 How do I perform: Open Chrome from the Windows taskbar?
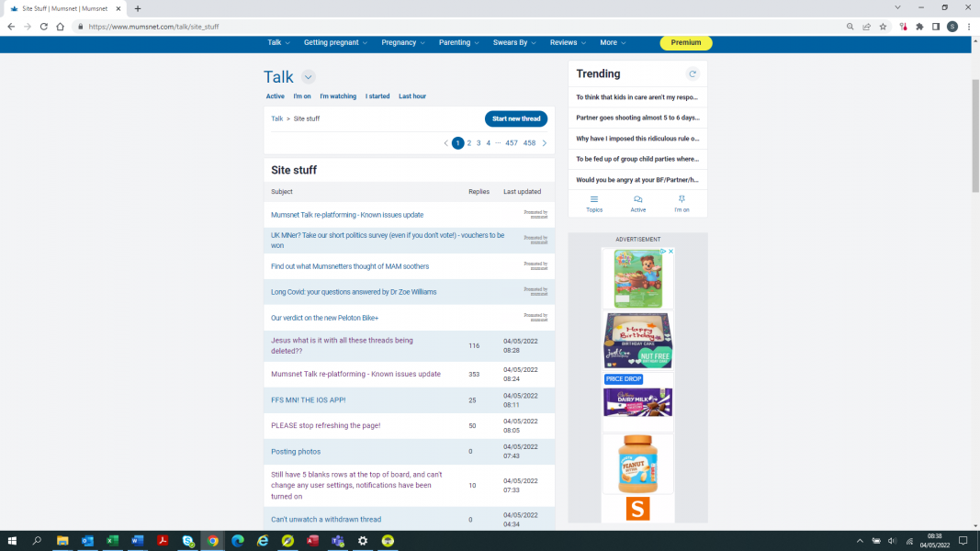[x=212, y=541]
